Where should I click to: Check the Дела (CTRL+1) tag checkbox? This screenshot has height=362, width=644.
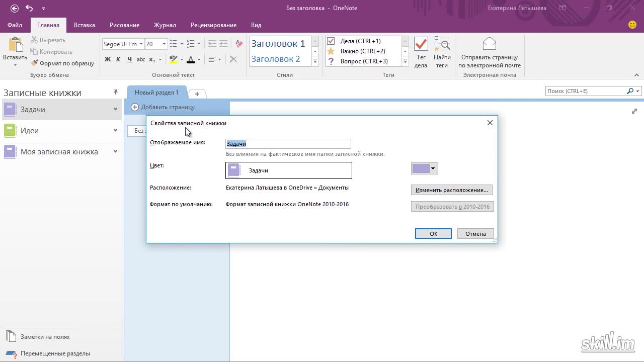(331, 41)
